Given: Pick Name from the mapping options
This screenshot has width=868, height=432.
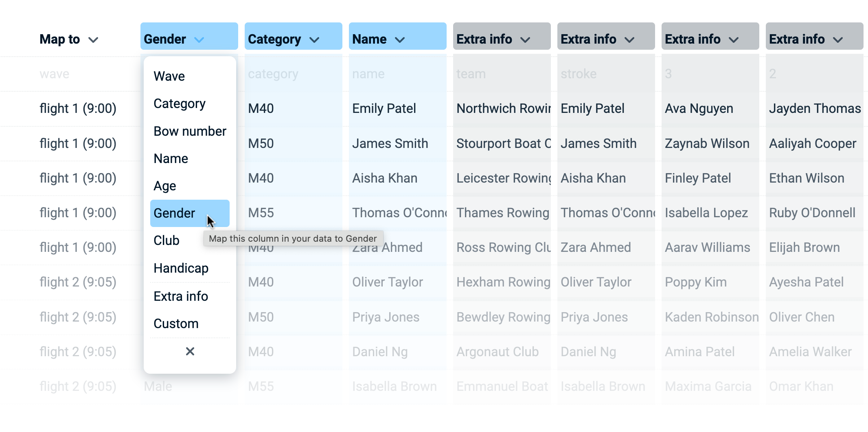Looking at the screenshot, I should point(171,159).
